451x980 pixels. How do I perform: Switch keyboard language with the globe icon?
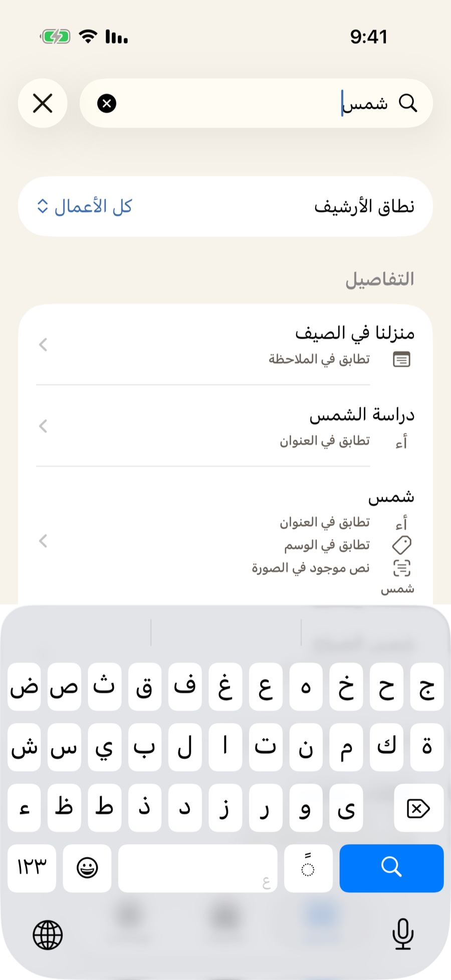coord(48,935)
